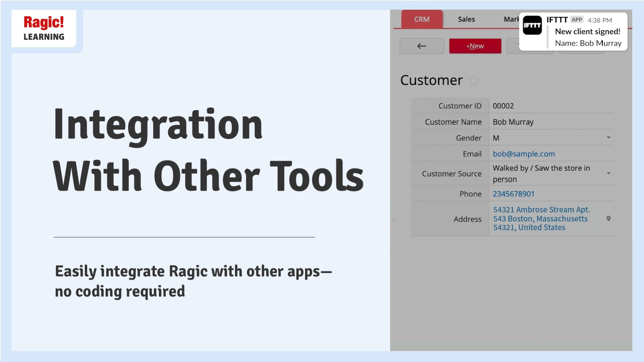Click the +New button
The height and width of the screenshot is (362, 644).
475,46
